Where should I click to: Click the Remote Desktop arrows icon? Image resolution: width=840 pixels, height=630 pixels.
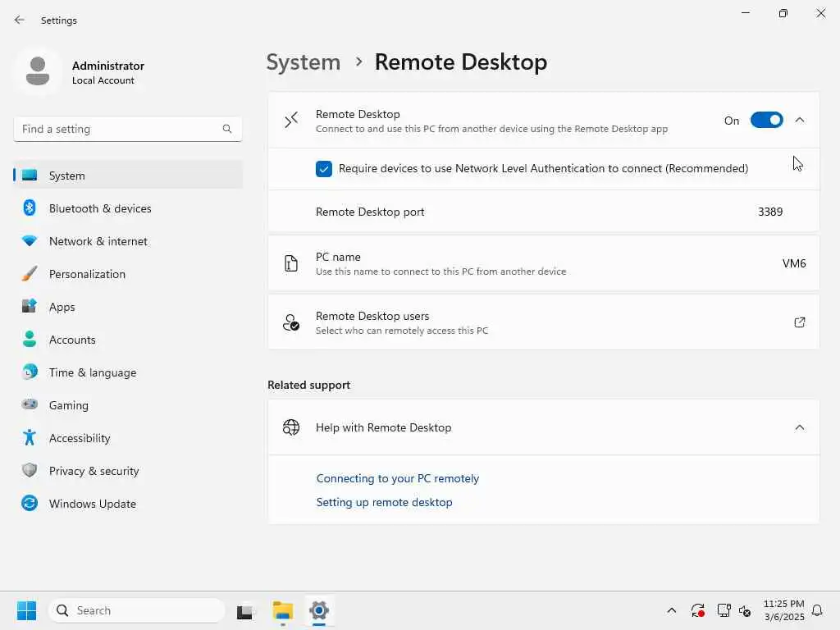291,120
